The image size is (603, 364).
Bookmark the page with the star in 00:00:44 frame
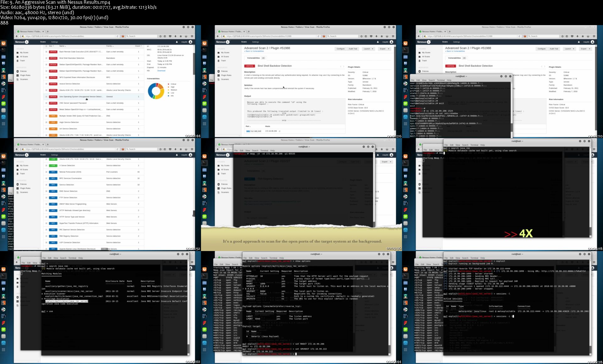pos(160,36)
